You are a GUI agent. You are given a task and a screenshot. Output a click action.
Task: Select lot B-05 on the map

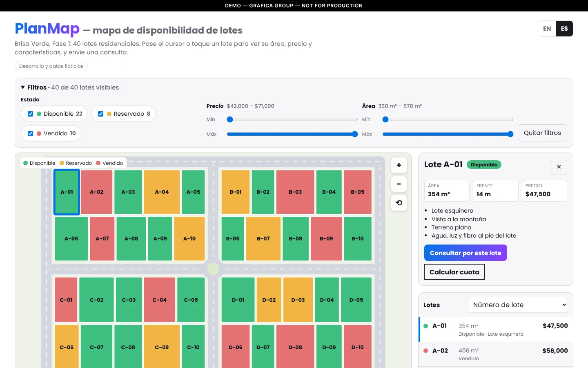pos(358,192)
